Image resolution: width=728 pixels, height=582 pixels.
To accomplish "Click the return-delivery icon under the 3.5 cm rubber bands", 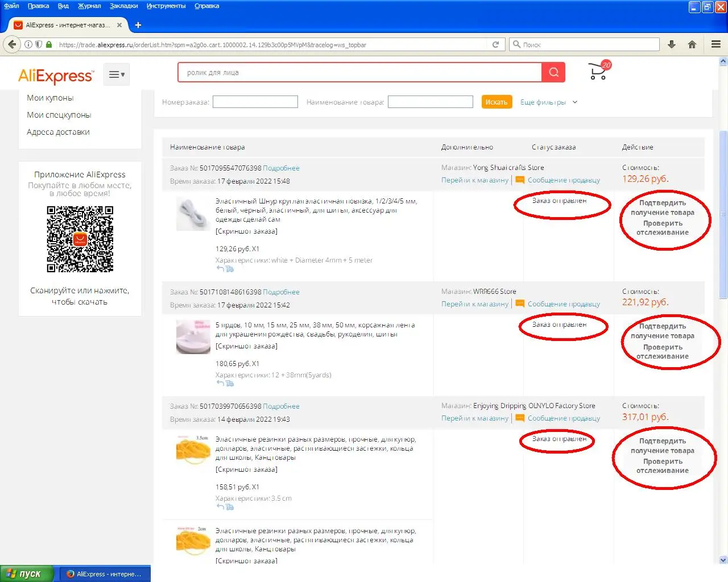I will pos(225,507).
